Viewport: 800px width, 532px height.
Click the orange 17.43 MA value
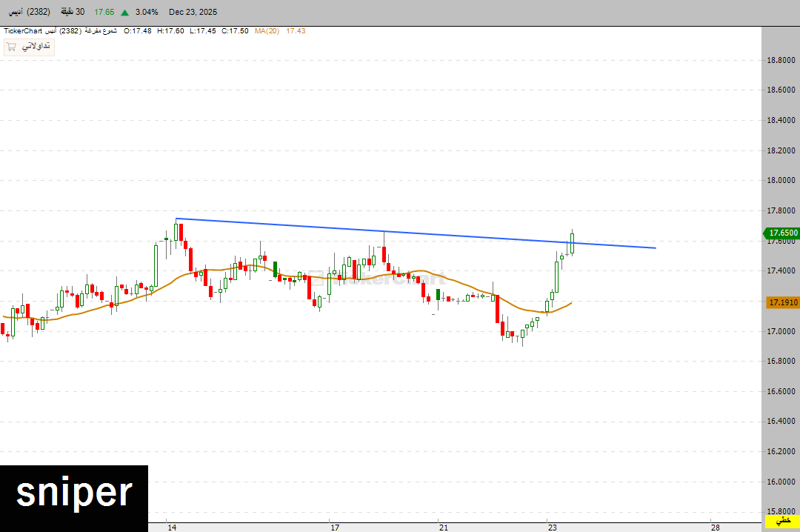point(296,31)
